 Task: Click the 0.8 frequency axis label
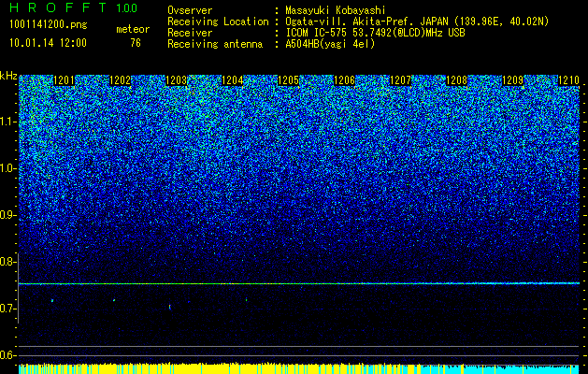coord(8,262)
